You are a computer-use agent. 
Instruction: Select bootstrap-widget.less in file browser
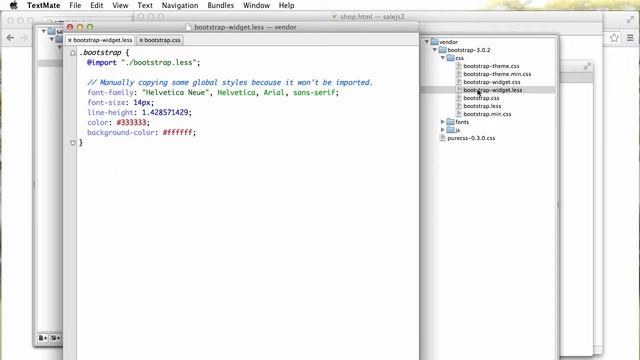[x=493, y=90]
